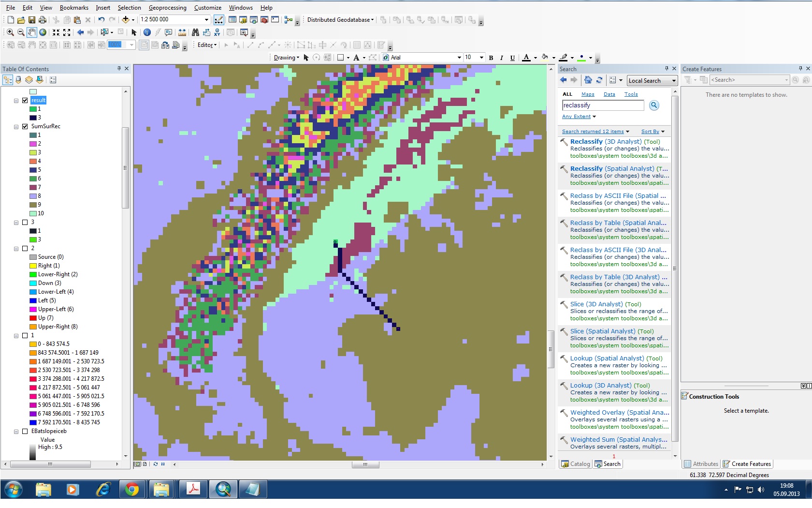Switch to the Catalog tab

tap(576, 464)
